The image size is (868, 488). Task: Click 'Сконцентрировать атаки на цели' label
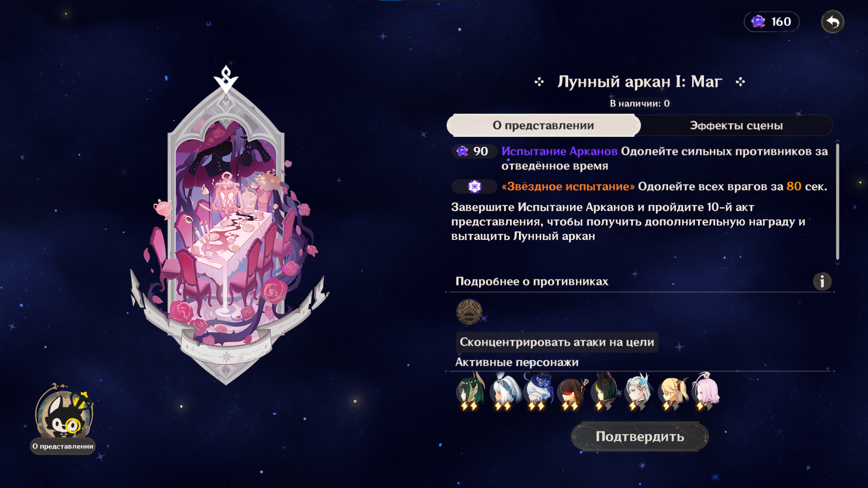[x=557, y=342]
